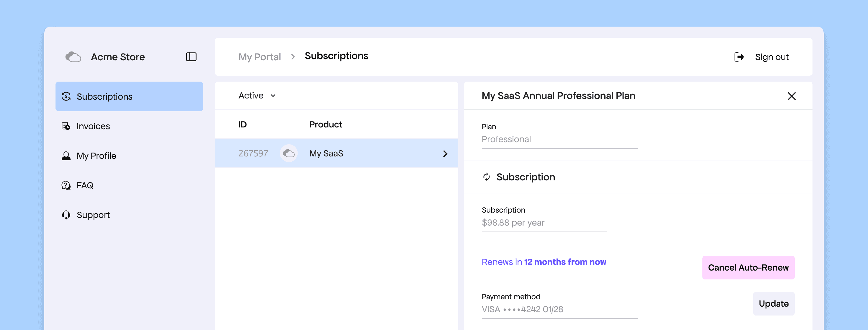
Task: Go to the Support menu item
Action: coord(93,215)
